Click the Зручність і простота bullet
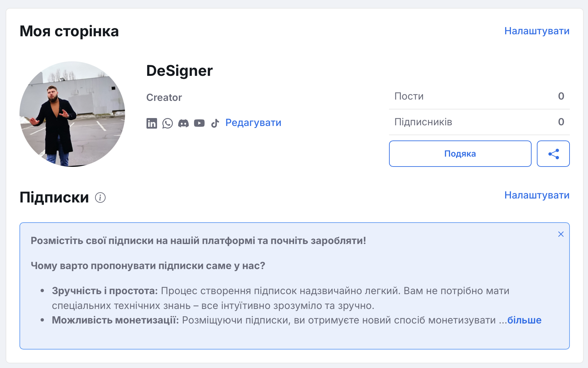The height and width of the screenshot is (368, 588). [x=280, y=298]
